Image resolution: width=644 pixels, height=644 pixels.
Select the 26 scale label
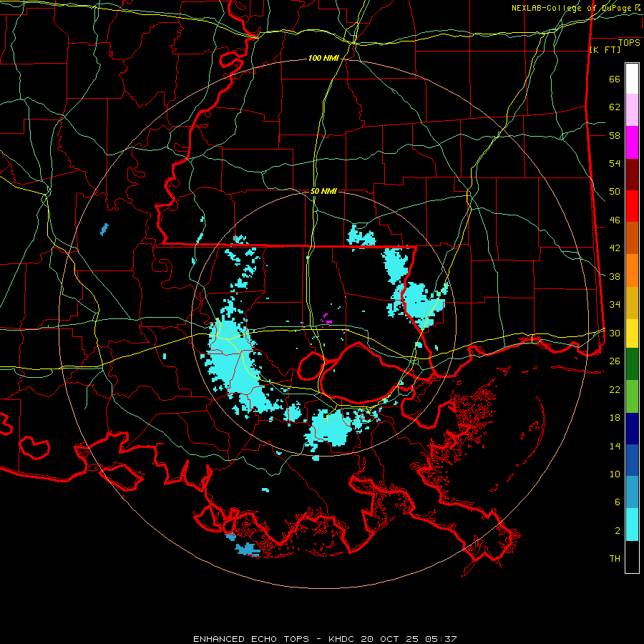point(615,361)
